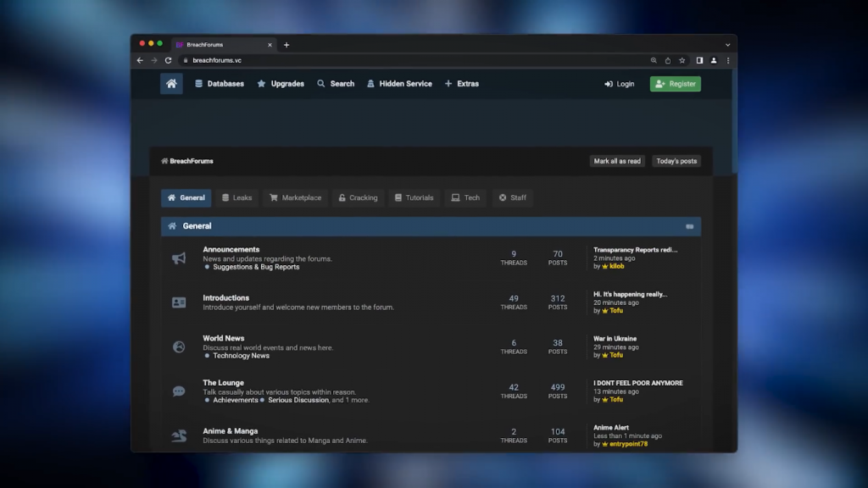The image size is (868, 488).
Task: Open I DONT FEEL POOR ANYMORE thread
Action: pyautogui.click(x=637, y=383)
